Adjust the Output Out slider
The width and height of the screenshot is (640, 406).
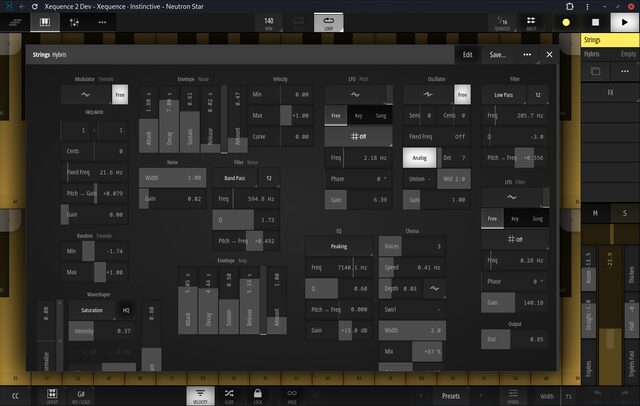coord(515,339)
